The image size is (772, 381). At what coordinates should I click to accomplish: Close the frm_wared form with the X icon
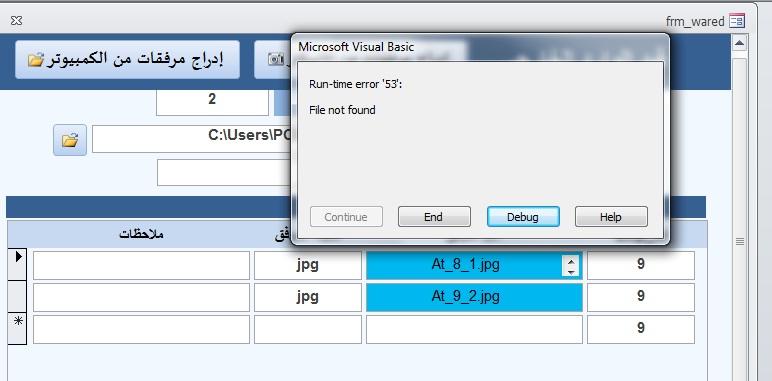point(16,21)
